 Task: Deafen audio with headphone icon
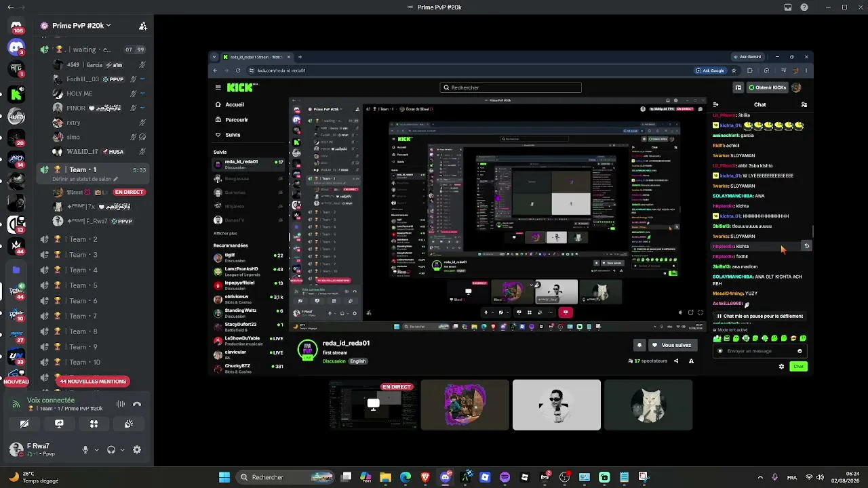pyautogui.click(x=111, y=449)
